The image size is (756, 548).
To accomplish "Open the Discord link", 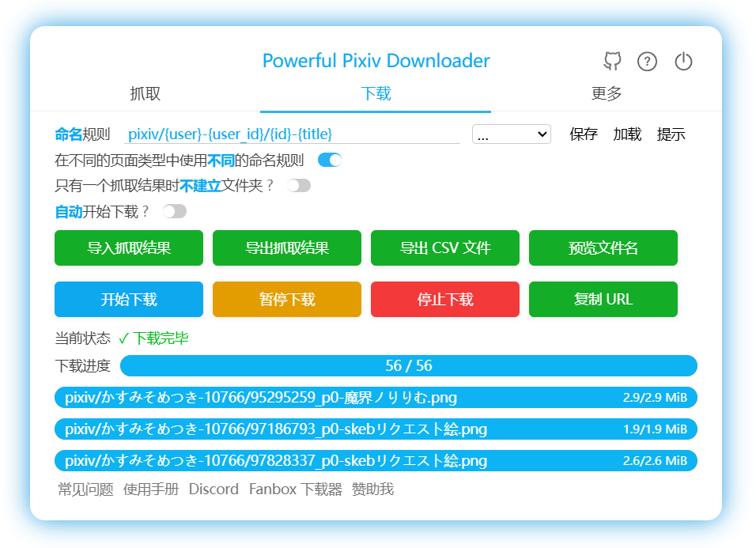I will [x=214, y=489].
